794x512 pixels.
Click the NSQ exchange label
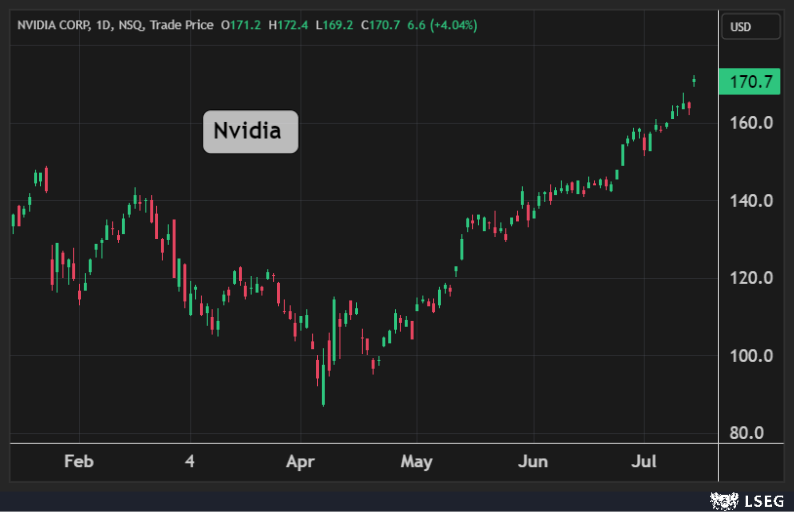coord(131,25)
